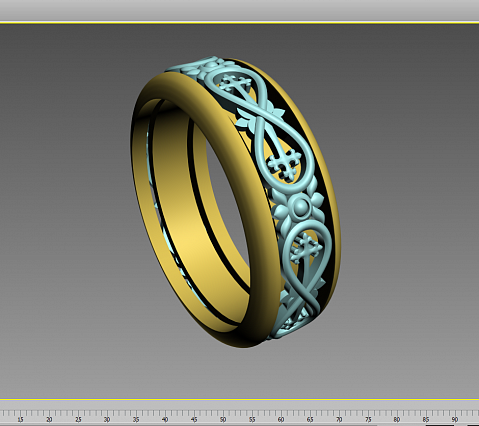Jump to frame 80 on the timeline

pyautogui.click(x=397, y=419)
